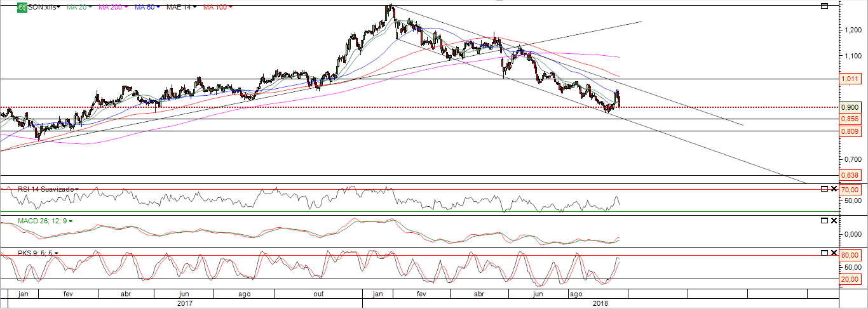Click the green Eq symbol icon

(22, 7)
